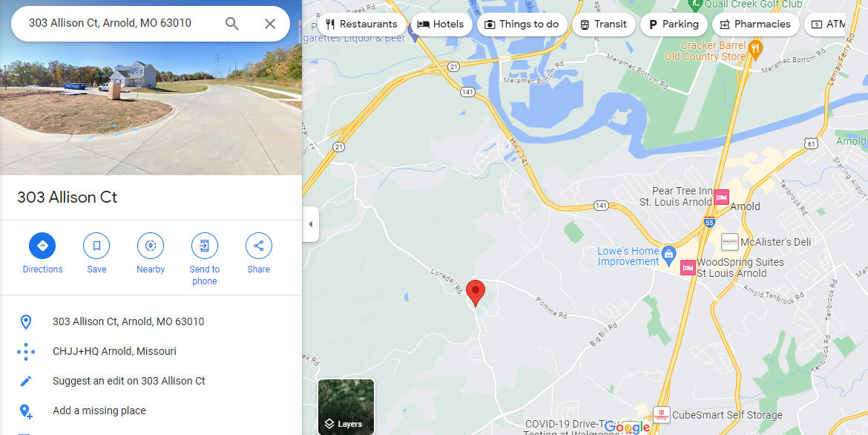Select the Restaurants category chip
The height and width of the screenshot is (435, 868).
click(361, 24)
